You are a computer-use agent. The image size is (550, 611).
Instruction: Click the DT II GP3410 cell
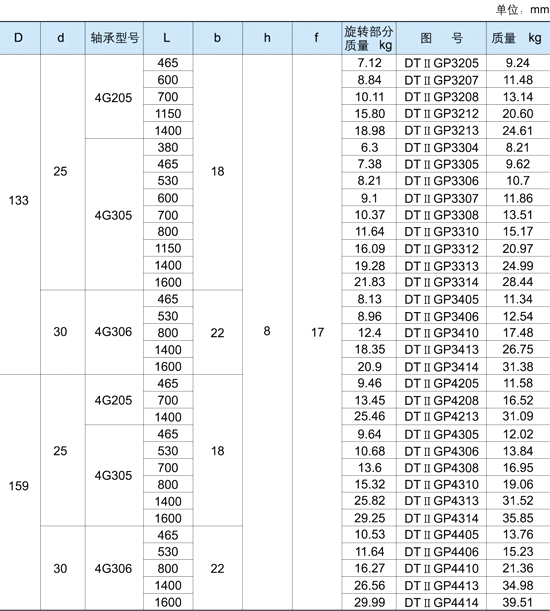pyautogui.click(x=441, y=333)
